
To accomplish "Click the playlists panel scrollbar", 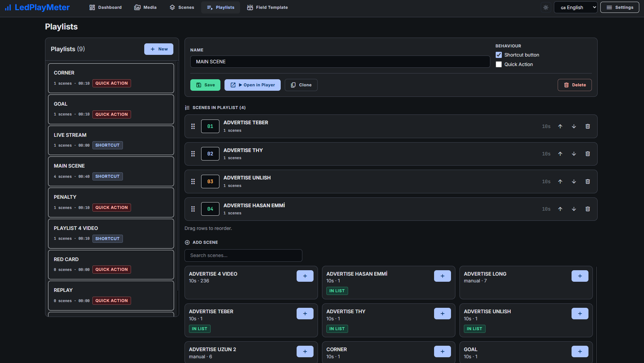I will coord(178,176).
